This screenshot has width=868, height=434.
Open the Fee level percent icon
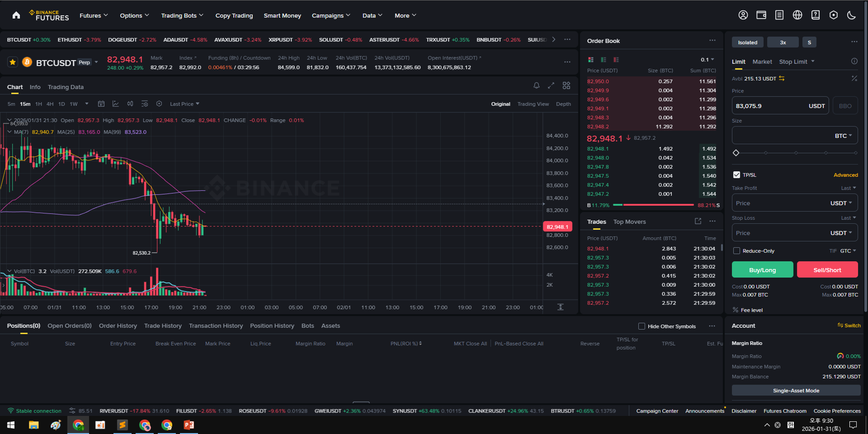tap(735, 310)
